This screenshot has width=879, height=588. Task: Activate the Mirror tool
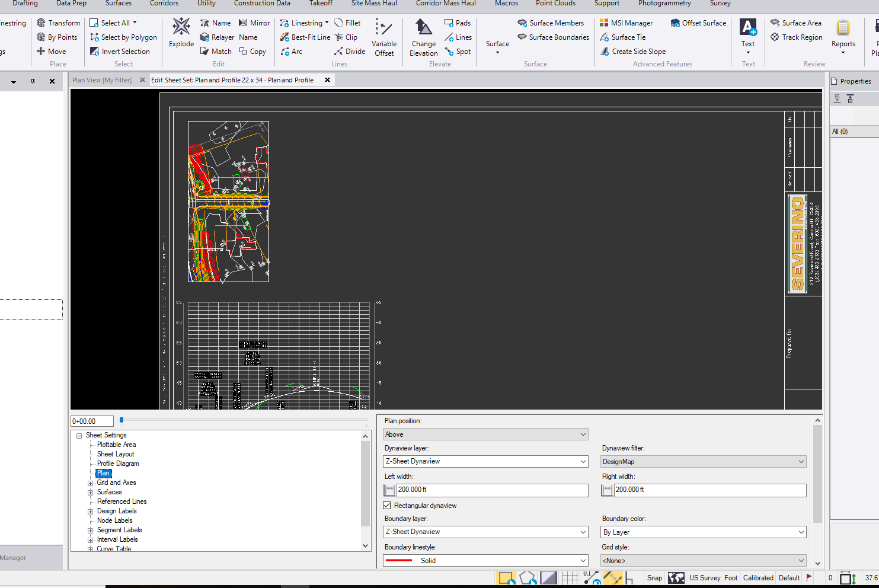tap(254, 23)
